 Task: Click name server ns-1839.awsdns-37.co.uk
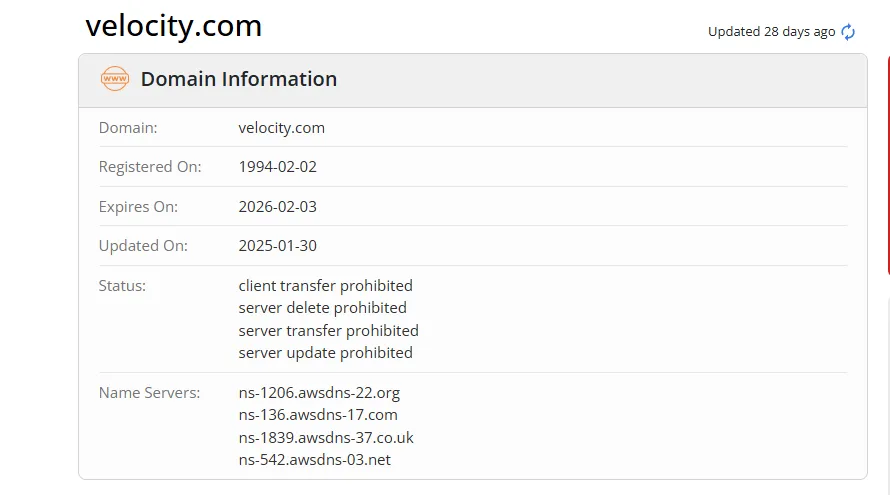click(x=326, y=438)
